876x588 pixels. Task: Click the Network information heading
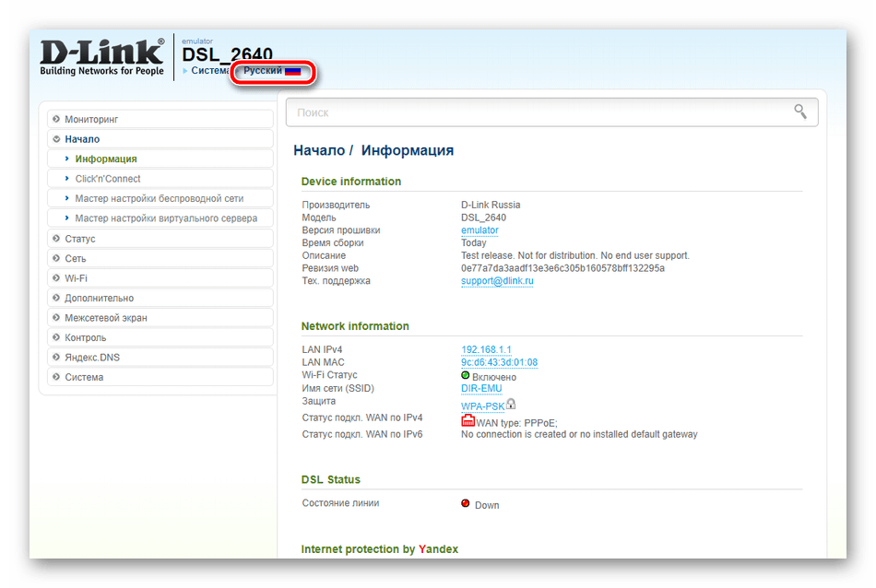(355, 326)
